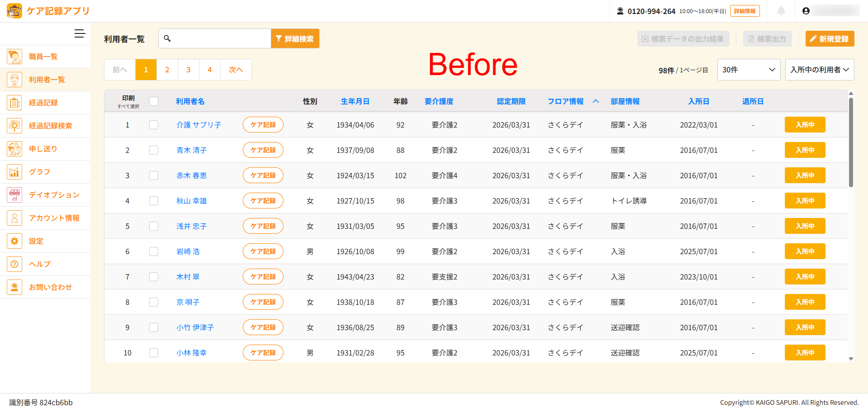Screen dimensions: 868x412
Task: Toggle the select-all print checkbox
Action: tap(154, 101)
